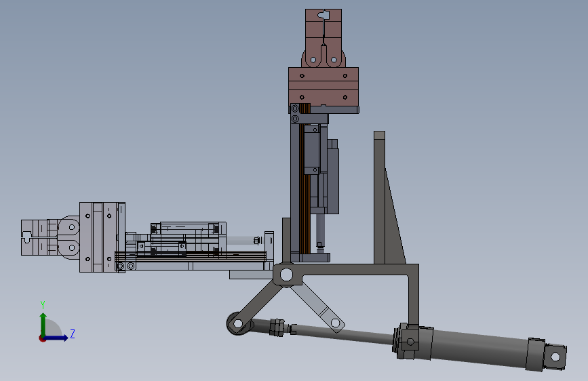Select the red-brown gripper body with four holes
588x381 pixels.
coord(324,86)
